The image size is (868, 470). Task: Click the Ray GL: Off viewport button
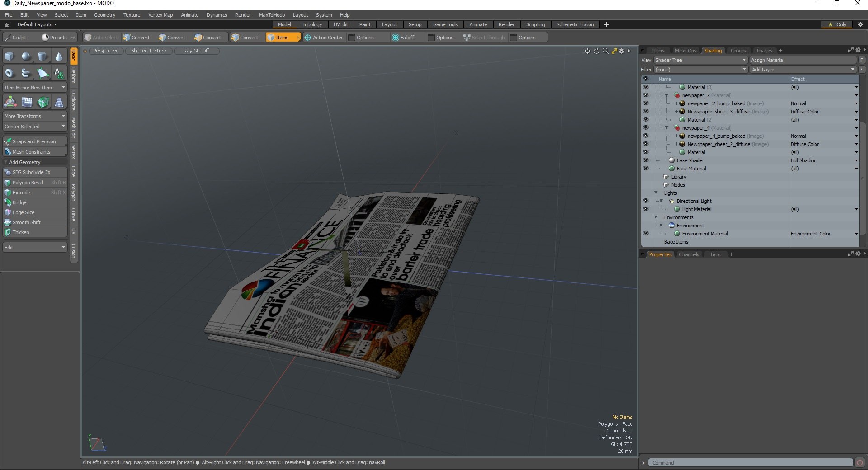(x=196, y=51)
